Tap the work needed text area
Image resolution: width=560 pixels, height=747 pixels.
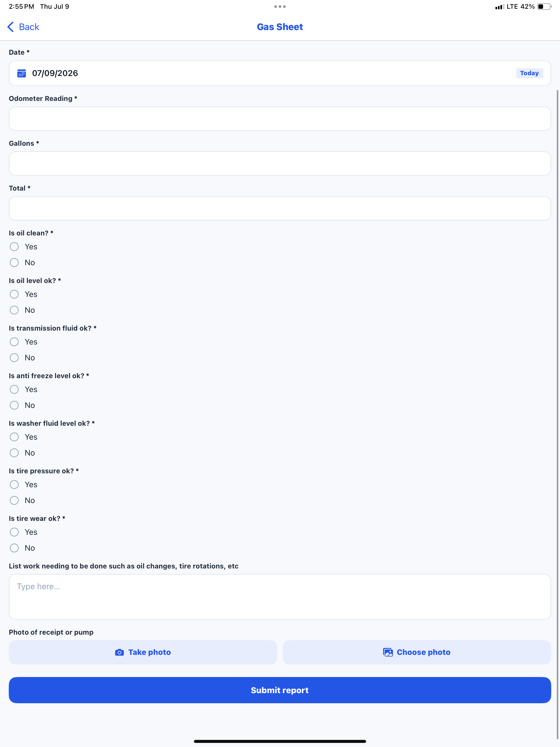pos(280,597)
